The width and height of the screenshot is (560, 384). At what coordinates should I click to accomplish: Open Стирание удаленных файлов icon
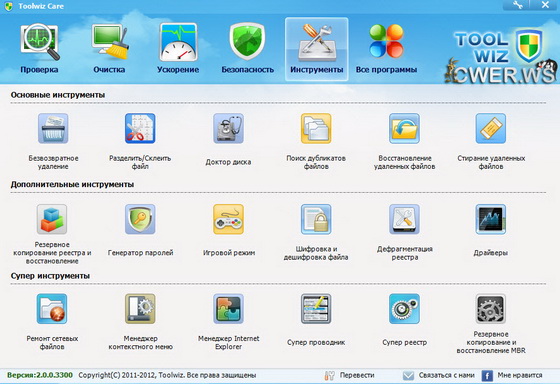[491, 128]
